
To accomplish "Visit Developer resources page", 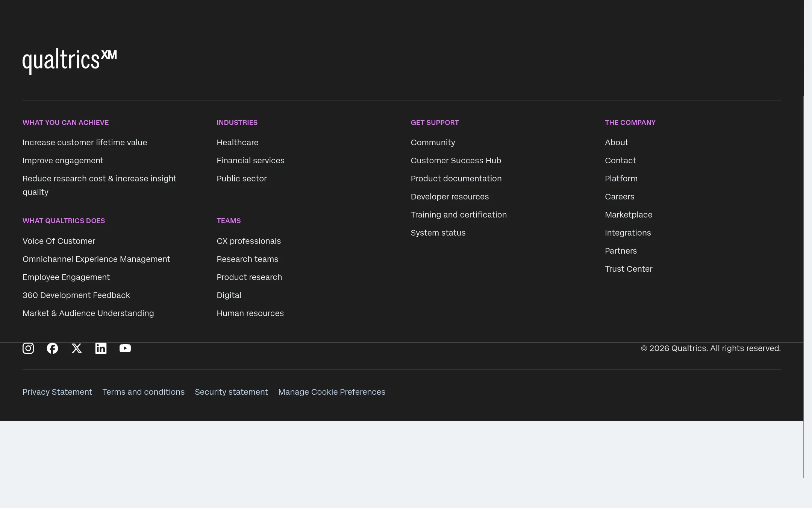I will pyautogui.click(x=450, y=197).
